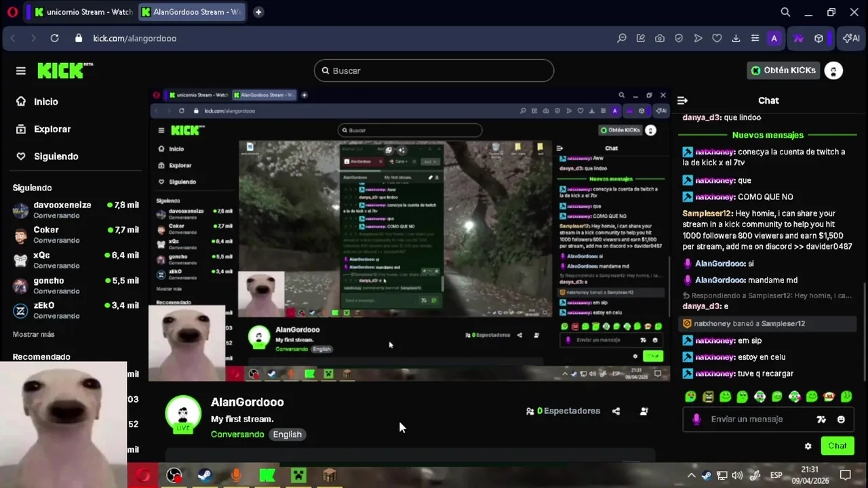Image resolution: width=868 pixels, height=488 pixels.
Task: Click the 0 Espectadores viewer count
Action: [563, 411]
